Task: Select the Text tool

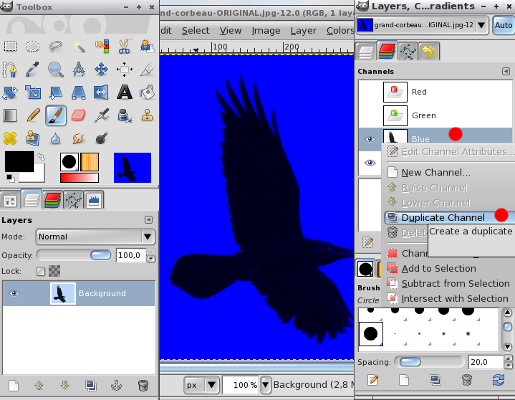Action: [x=124, y=92]
